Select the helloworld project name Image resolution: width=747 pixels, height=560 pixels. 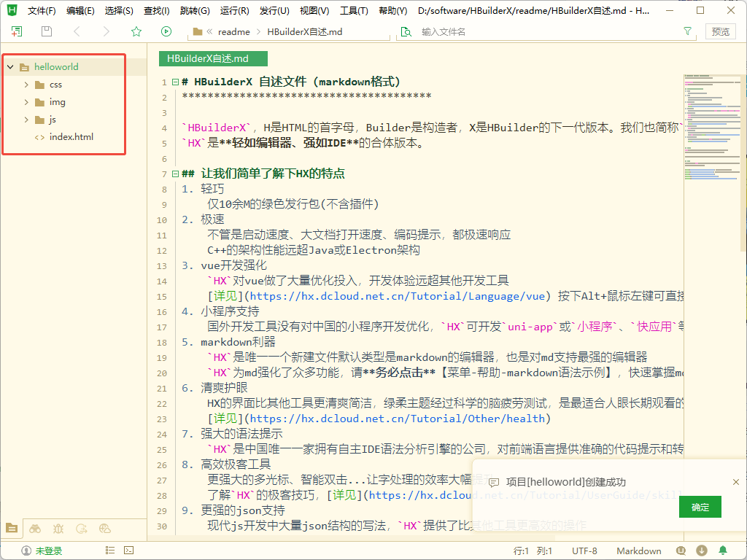(x=56, y=67)
